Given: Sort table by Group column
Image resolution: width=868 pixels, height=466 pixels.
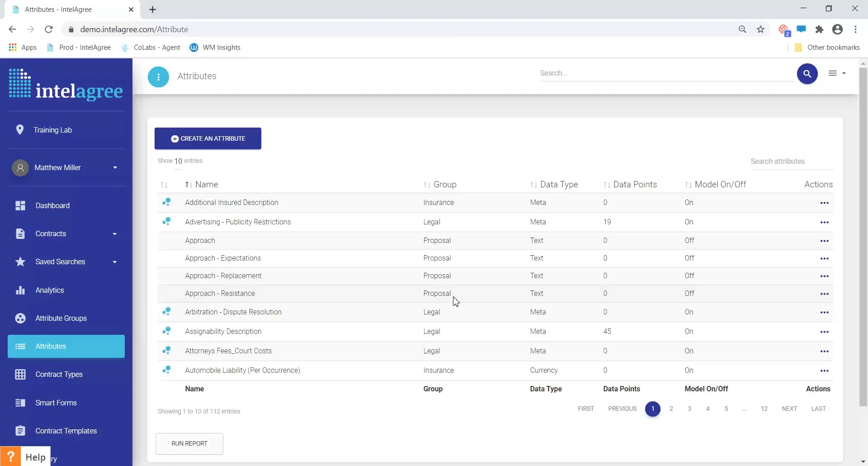Looking at the screenshot, I should [440, 185].
